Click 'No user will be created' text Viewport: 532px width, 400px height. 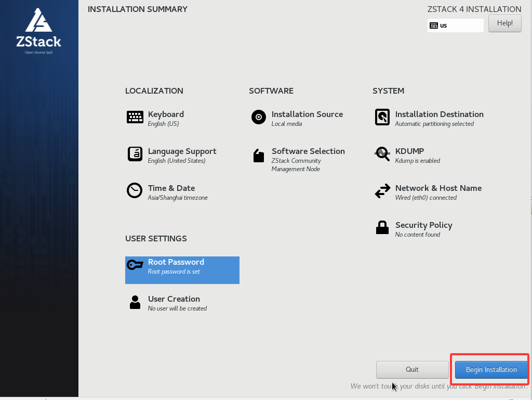(x=177, y=308)
